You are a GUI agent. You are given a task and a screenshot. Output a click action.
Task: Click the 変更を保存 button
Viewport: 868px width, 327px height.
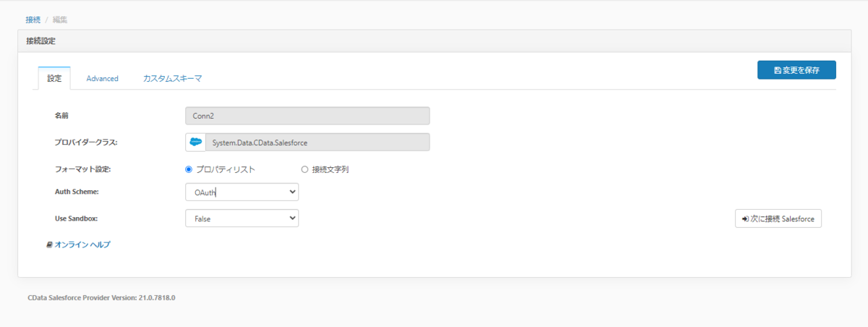tap(796, 70)
